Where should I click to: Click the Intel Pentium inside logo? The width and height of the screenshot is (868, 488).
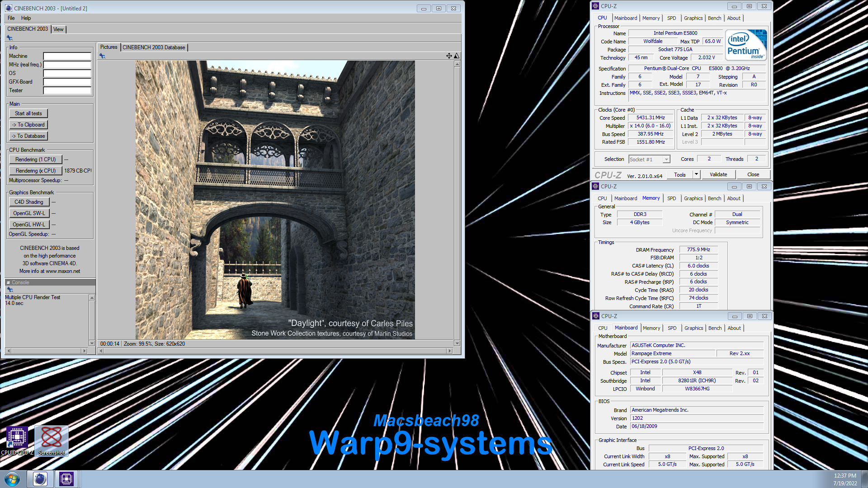pos(746,45)
